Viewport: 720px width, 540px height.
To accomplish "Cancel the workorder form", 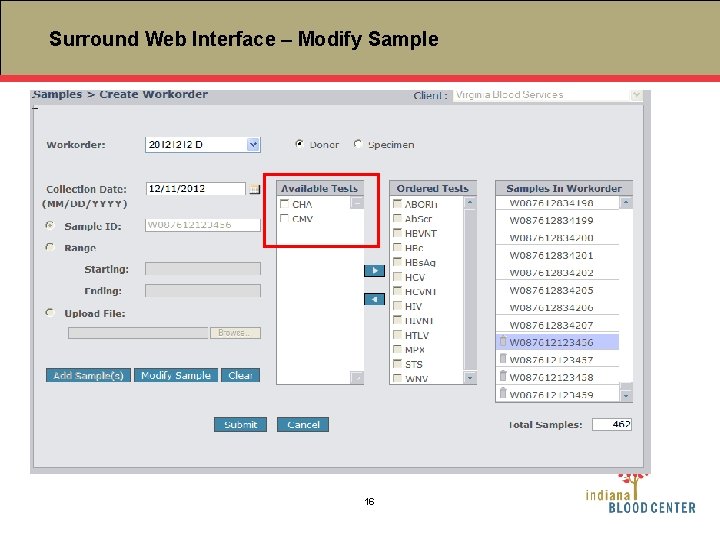I will (303, 425).
